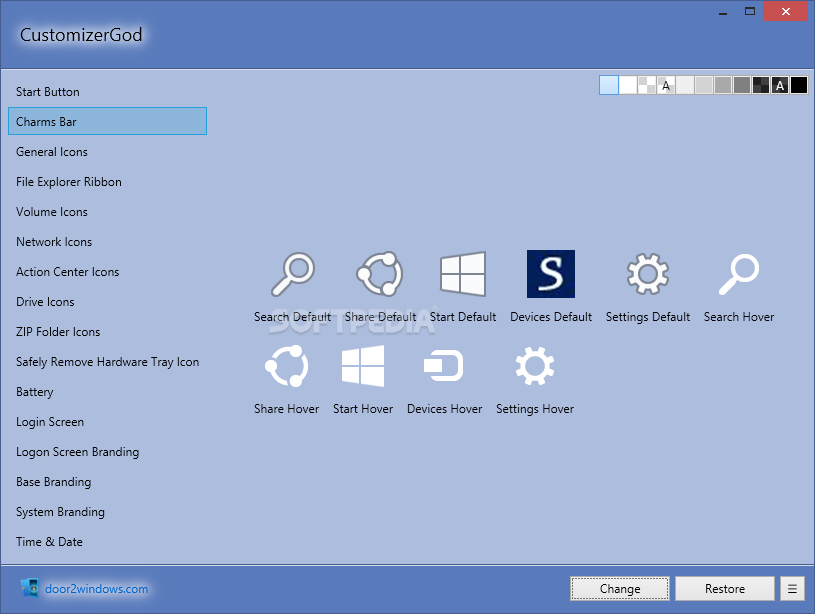Open the ZIP Folder Icons section
815x614 pixels.
(108, 332)
